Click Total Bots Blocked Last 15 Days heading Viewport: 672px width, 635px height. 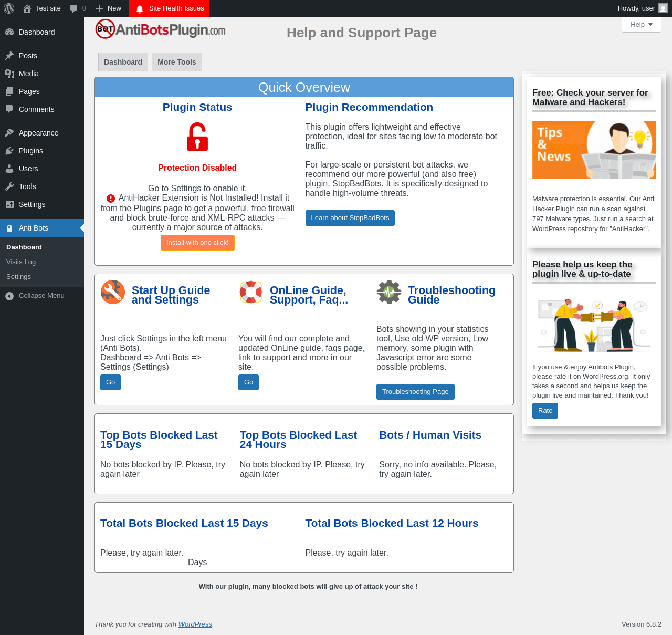click(x=184, y=523)
